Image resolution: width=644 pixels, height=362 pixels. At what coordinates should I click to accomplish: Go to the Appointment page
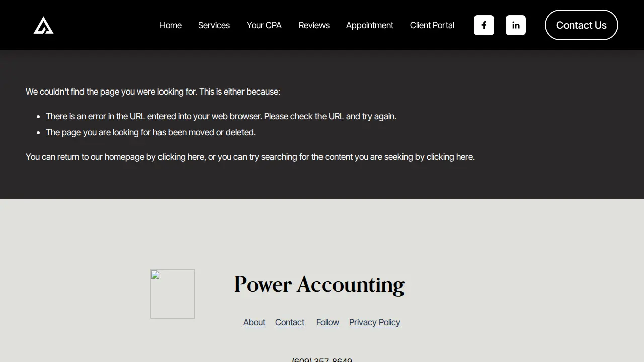click(x=370, y=25)
